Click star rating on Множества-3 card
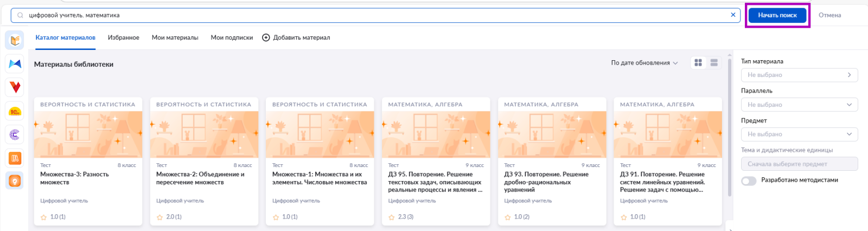The width and height of the screenshot is (868, 231). coord(43,217)
